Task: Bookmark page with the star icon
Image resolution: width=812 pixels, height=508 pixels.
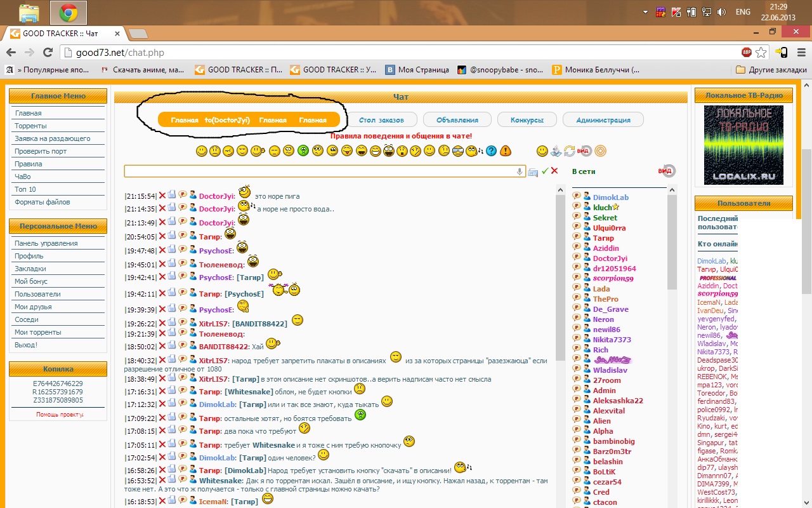Action: [x=761, y=52]
